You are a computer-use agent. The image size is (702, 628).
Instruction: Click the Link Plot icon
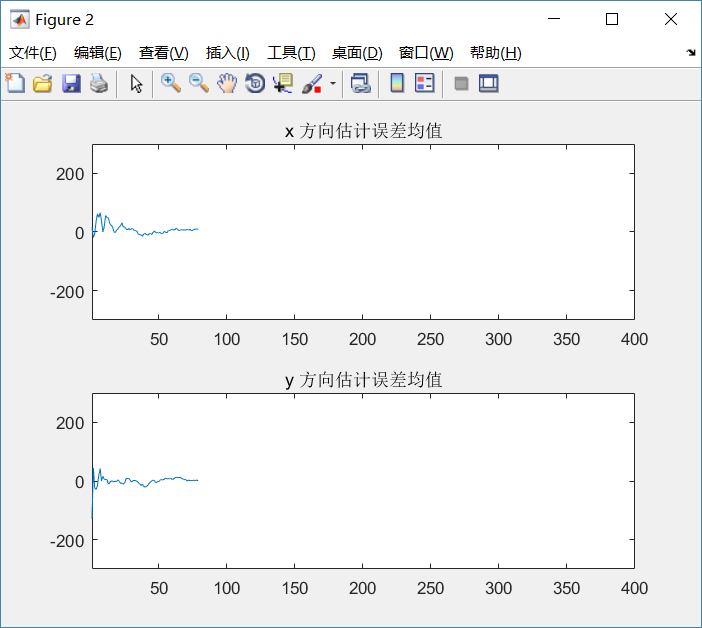(360, 83)
